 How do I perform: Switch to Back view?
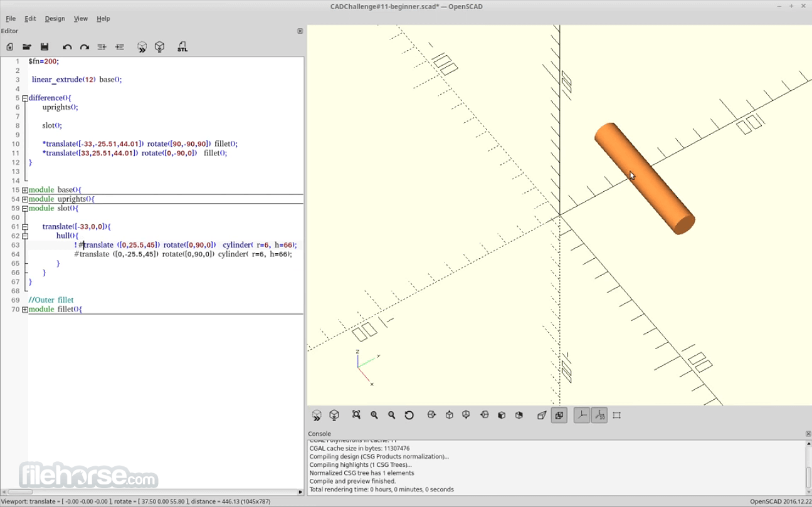[x=519, y=415]
